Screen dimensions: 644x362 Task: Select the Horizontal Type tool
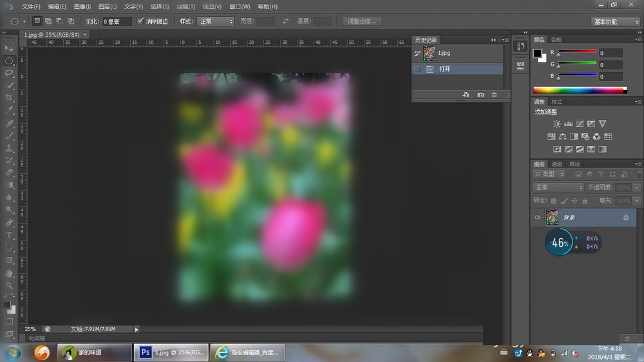tap(9, 235)
